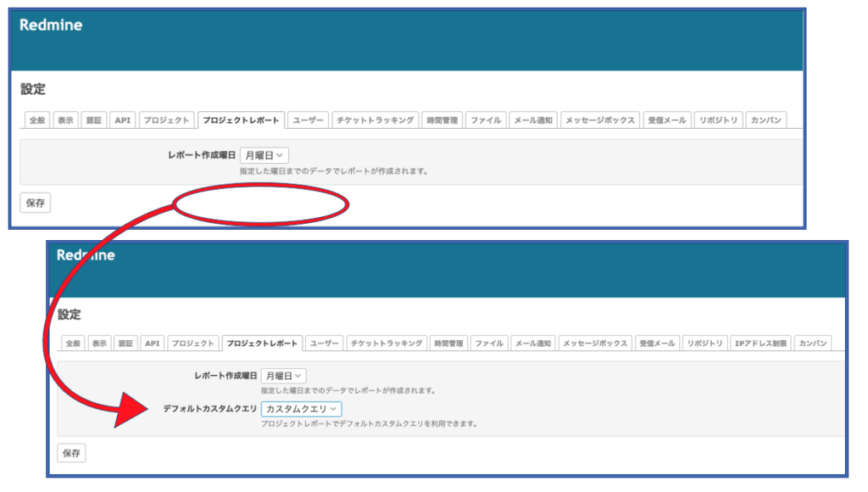The image size is (868, 492).
Task: Click 保存 button in lower window
Action: [x=71, y=453]
